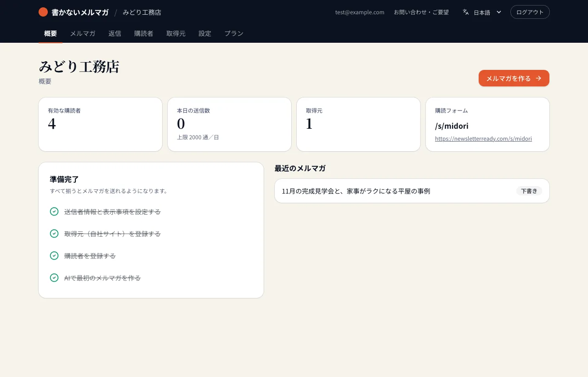Go to the 返信 tab
The height and width of the screenshot is (377, 588).
[x=115, y=33]
